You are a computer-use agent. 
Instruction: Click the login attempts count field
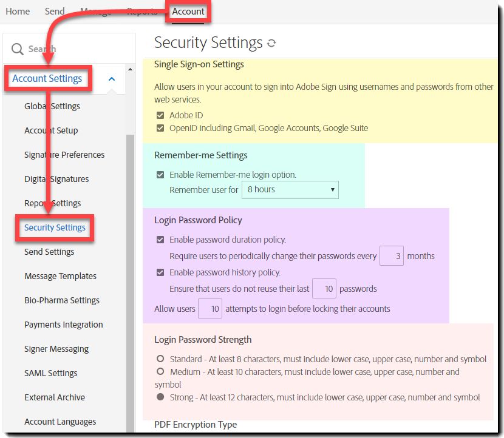coord(210,309)
